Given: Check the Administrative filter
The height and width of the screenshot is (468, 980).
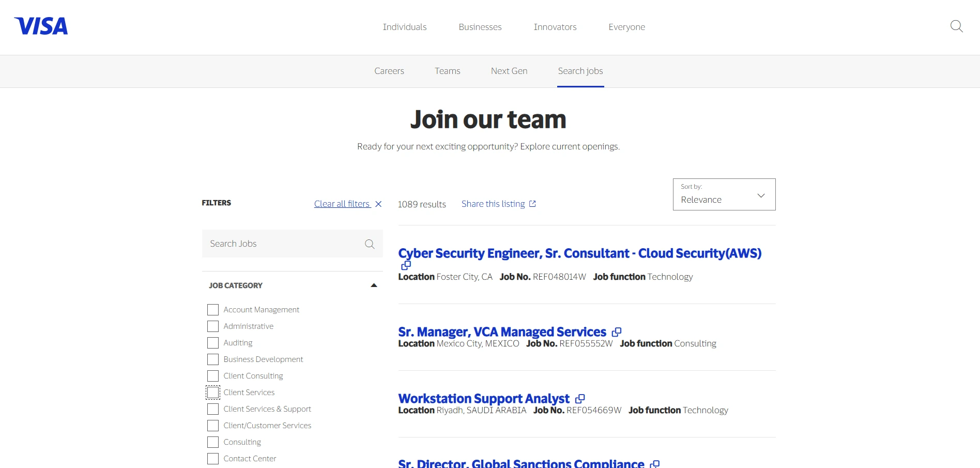Looking at the screenshot, I should (x=213, y=326).
